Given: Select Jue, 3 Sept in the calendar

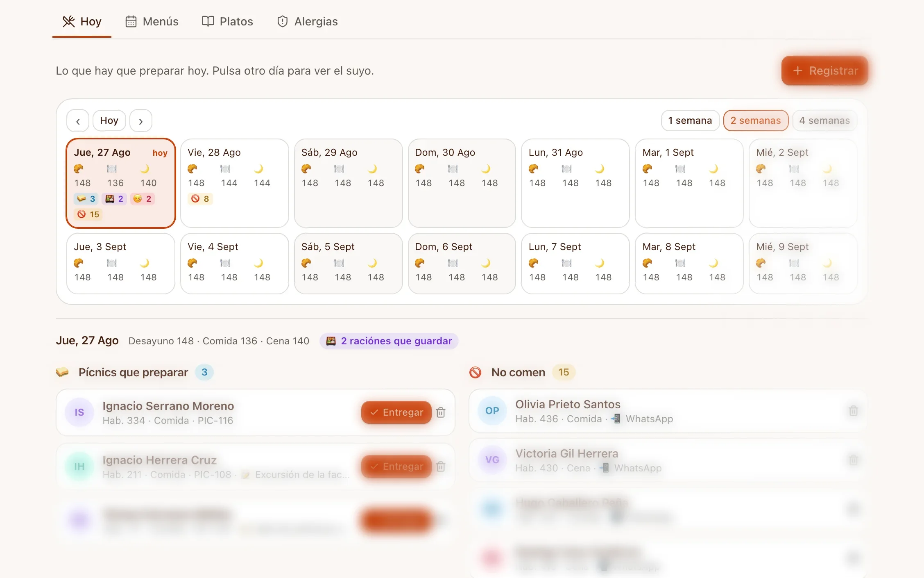Looking at the screenshot, I should (121, 264).
